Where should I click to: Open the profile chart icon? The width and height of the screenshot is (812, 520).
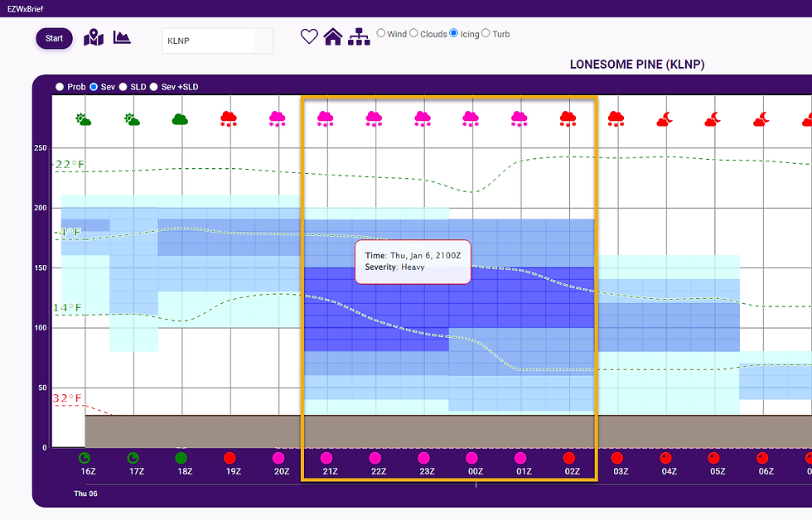pos(122,37)
